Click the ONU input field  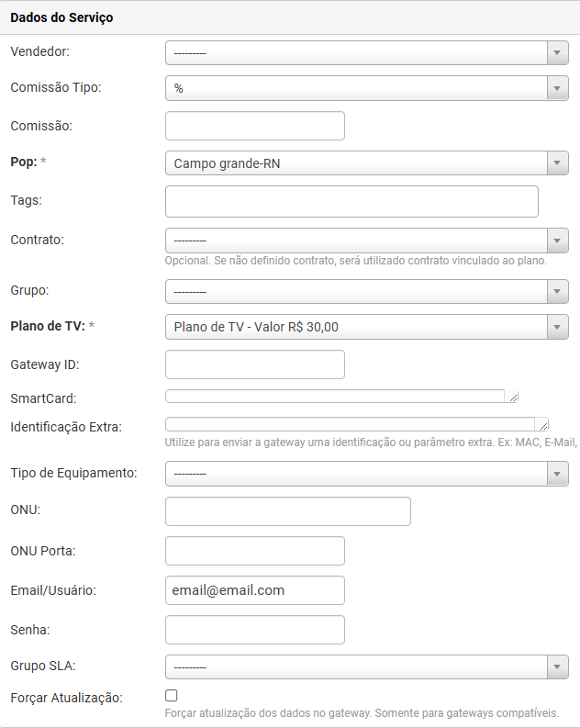coord(287,511)
